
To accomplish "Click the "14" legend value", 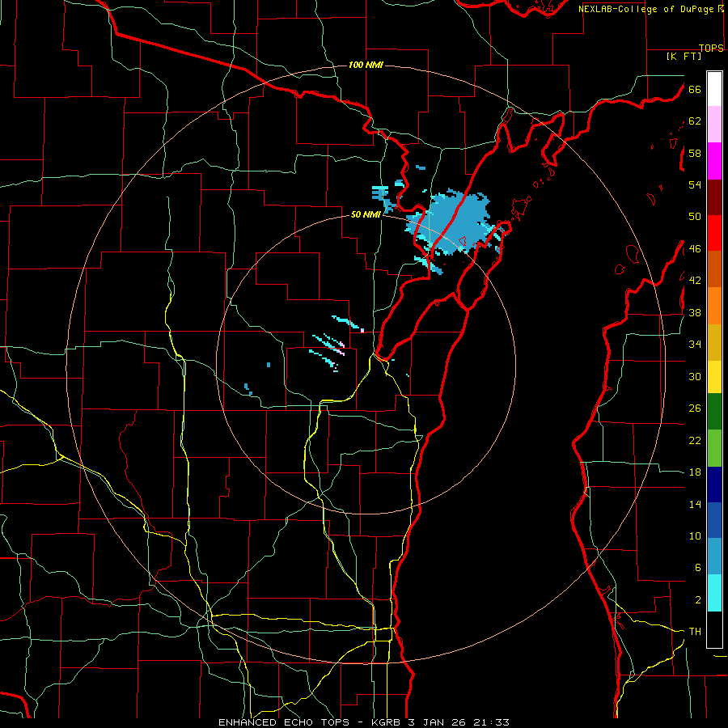I will pyautogui.click(x=694, y=504).
